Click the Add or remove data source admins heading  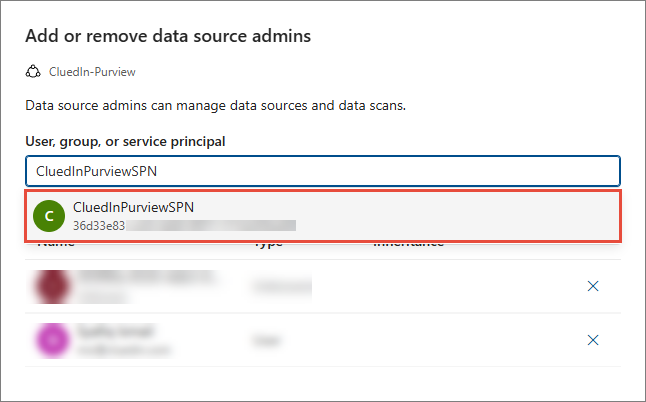[x=168, y=36]
